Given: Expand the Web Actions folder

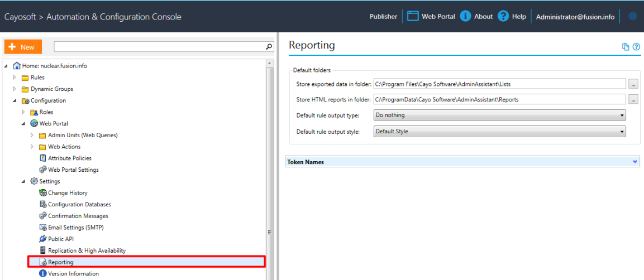Looking at the screenshot, I should [x=32, y=146].
